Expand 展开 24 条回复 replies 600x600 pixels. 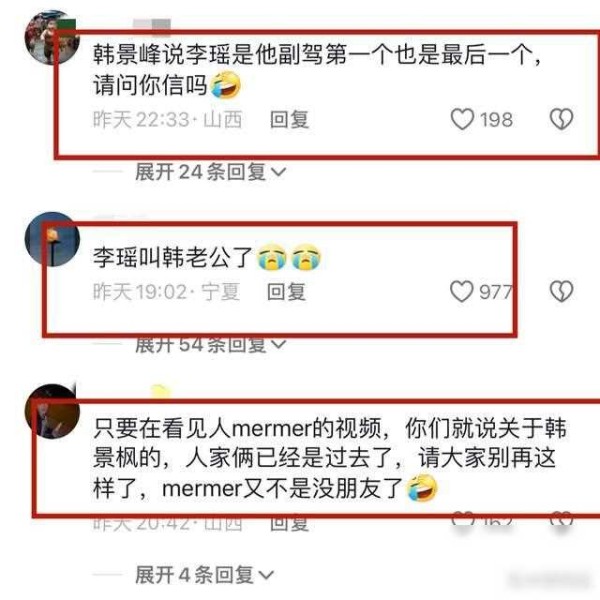pyautogui.click(x=210, y=172)
